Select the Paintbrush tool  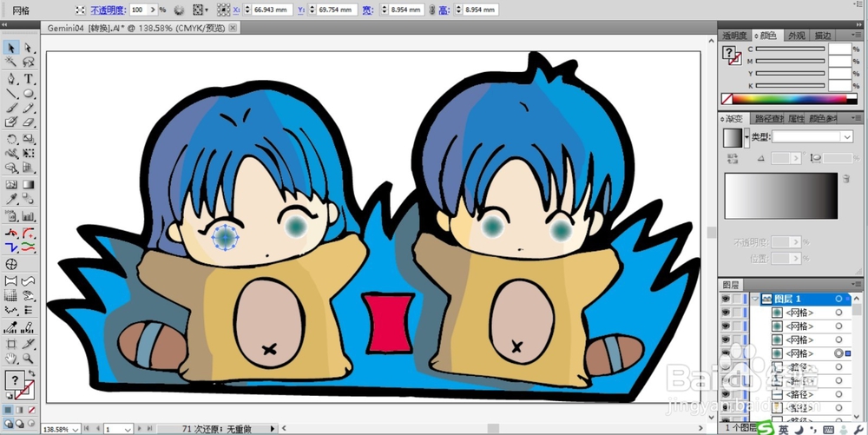[11, 108]
